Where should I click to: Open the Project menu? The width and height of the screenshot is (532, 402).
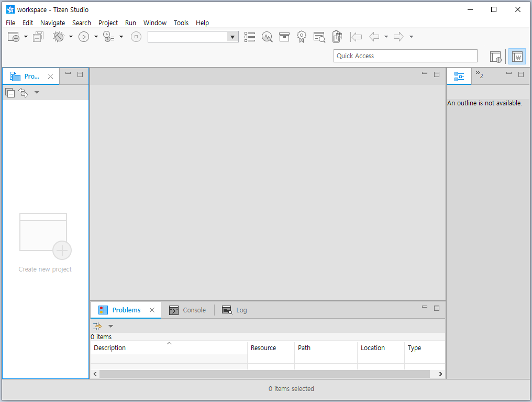point(108,23)
